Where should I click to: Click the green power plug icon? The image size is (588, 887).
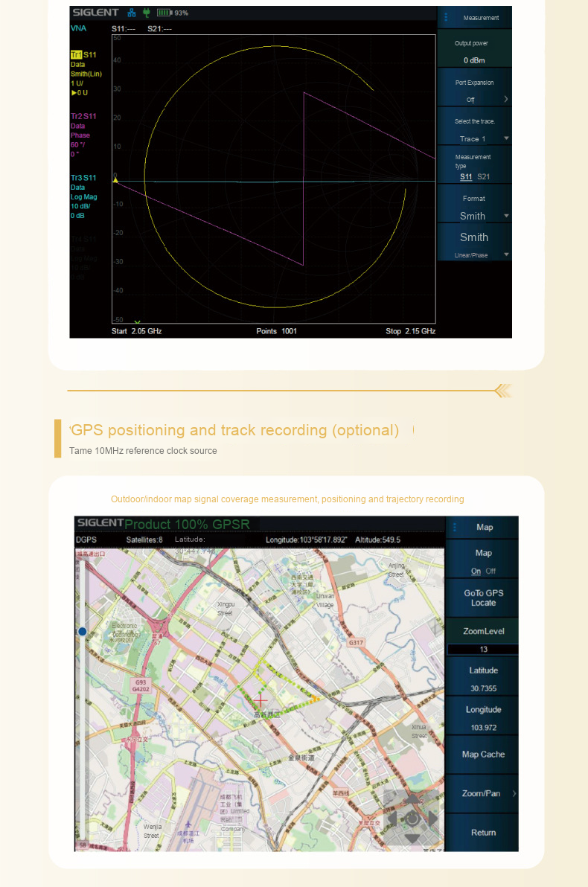(146, 13)
